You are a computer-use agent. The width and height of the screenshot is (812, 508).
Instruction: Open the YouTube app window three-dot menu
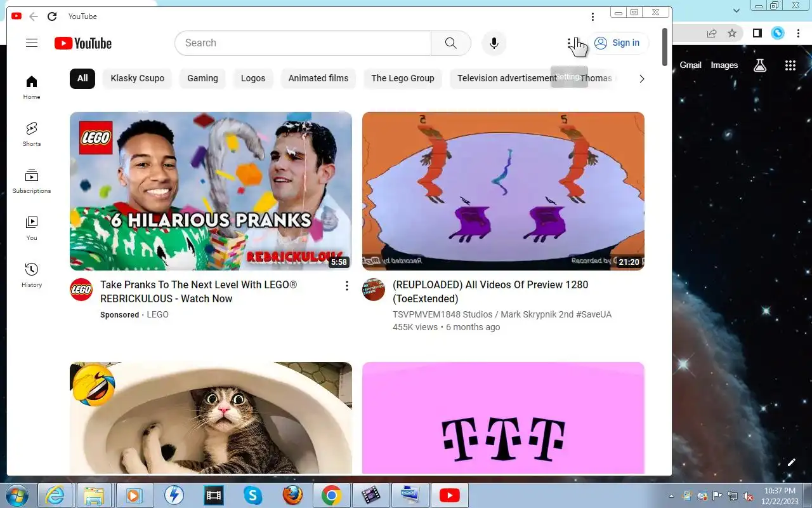point(593,17)
